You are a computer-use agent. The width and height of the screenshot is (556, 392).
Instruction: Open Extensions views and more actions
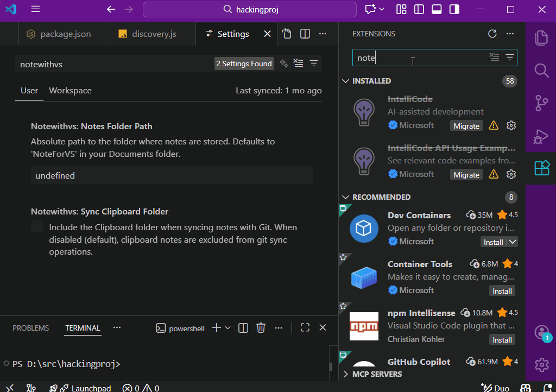point(510,34)
